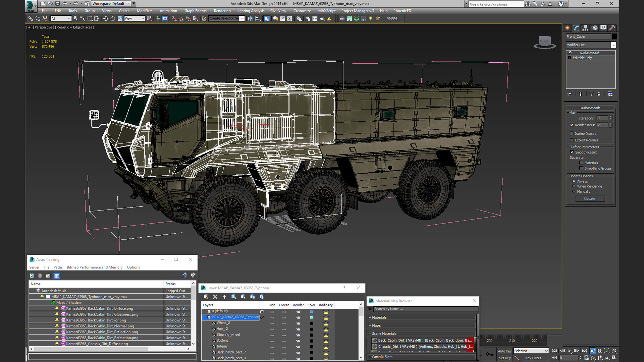Select the Select and Move tool
The width and height of the screenshot is (644, 362).
coord(106,19)
